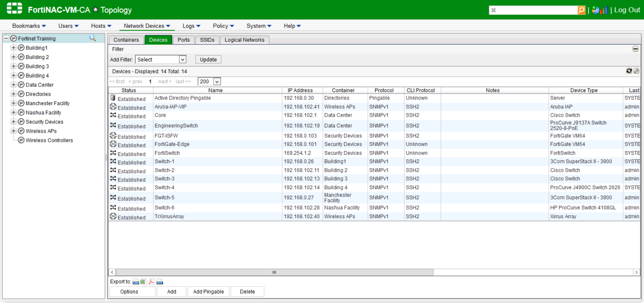Screen dimensions: 644x305
Task: Click the Log Out link
Action: pyautogui.click(x=627, y=10)
